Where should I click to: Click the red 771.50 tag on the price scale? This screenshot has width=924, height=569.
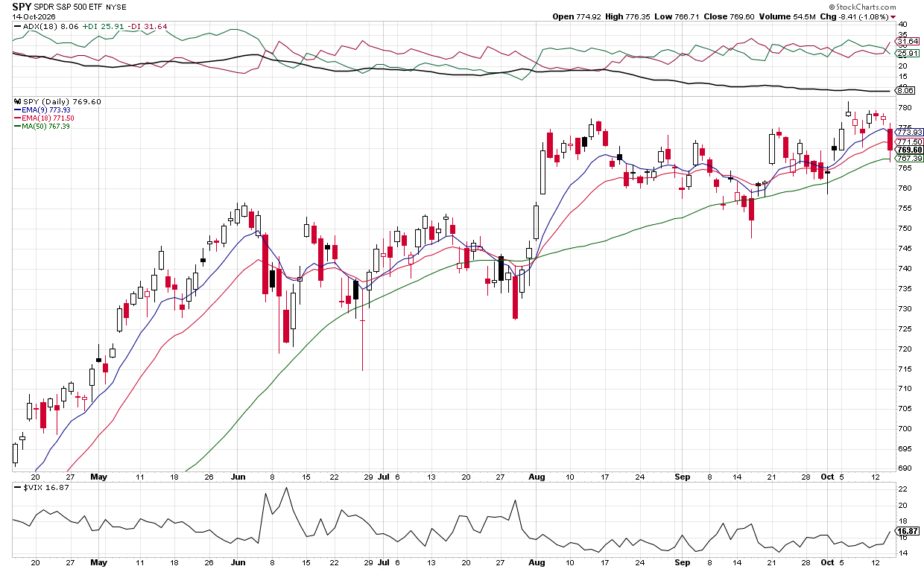908,142
